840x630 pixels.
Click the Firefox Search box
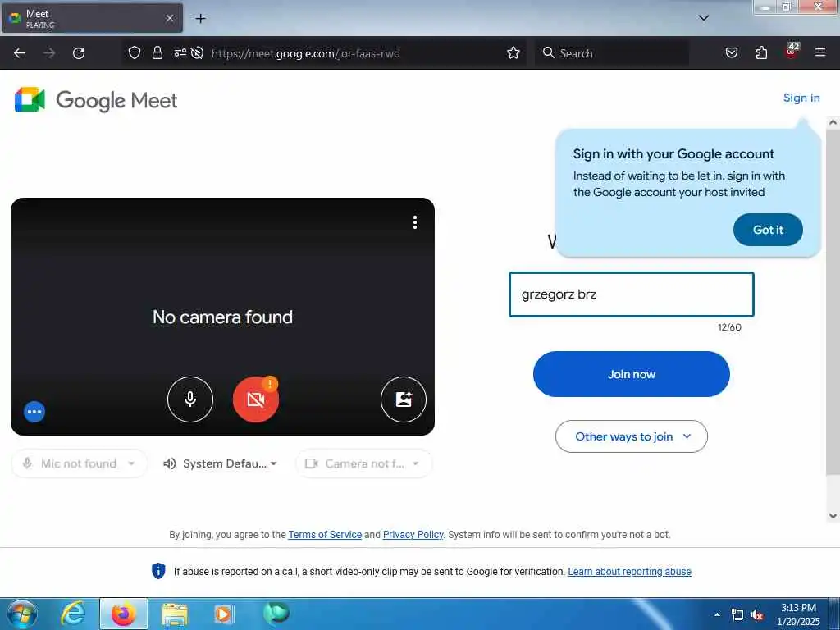tap(612, 53)
